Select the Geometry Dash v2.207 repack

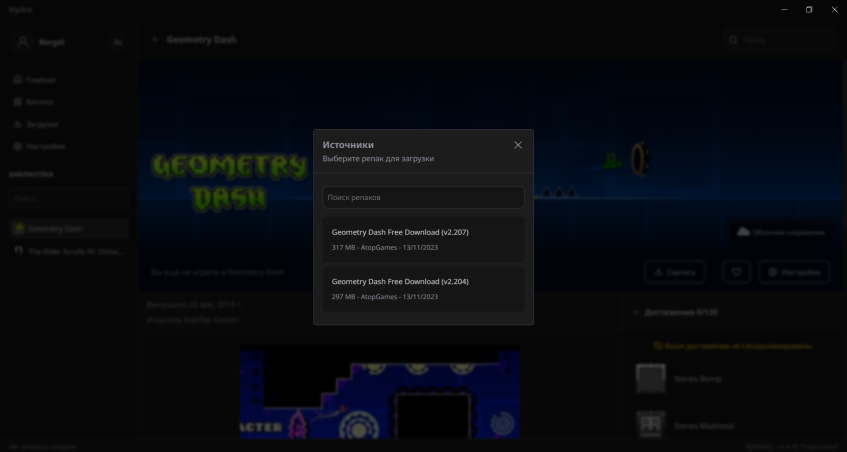(423, 239)
